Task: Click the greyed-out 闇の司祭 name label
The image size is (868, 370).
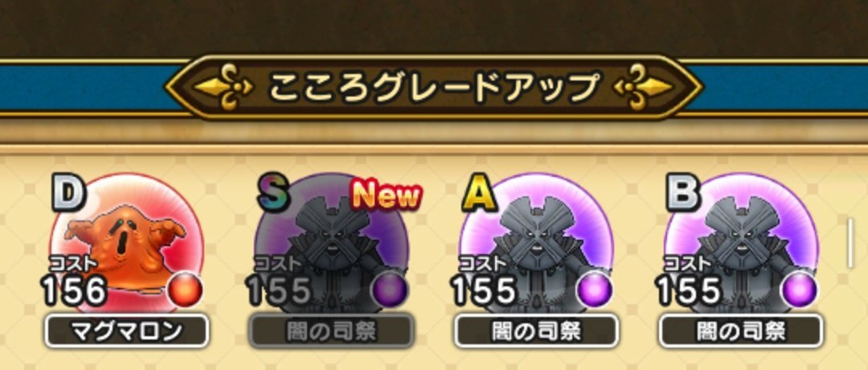Action: click(332, 331)
